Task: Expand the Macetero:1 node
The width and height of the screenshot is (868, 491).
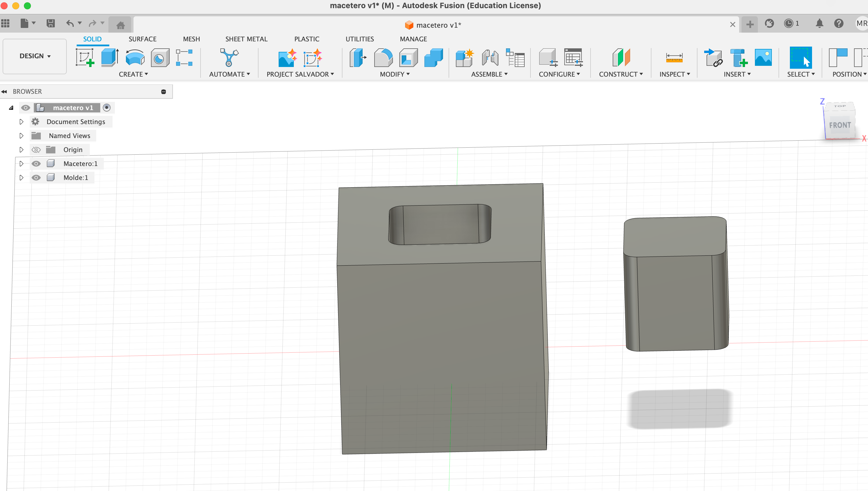Action: point(21,164)
